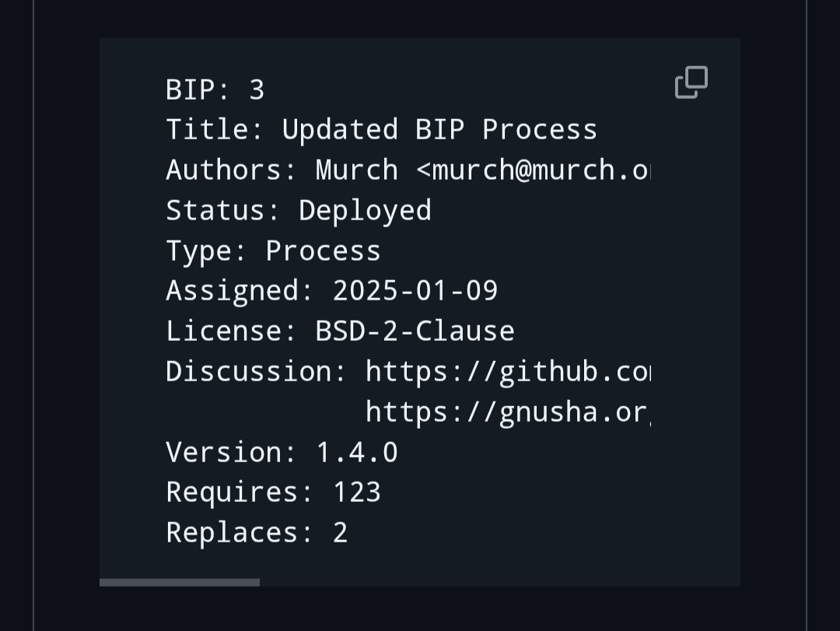The width and height of the screenshot is (840, 631).
Task: Click the "Process" type value
Action: 323,251
